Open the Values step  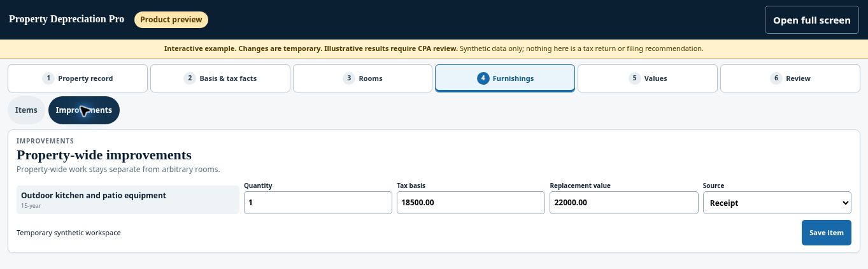648,78
